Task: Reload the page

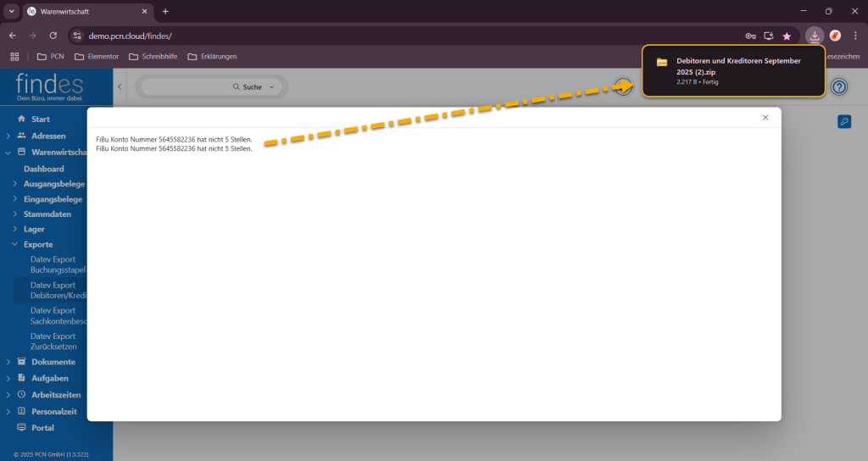Action: [53, 36]
